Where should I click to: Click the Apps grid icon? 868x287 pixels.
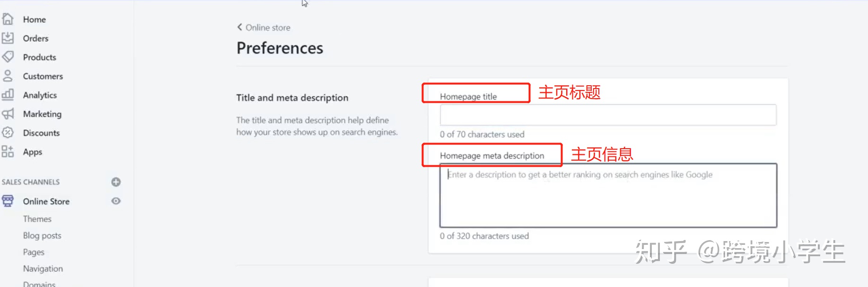click(x=8, y=152)
